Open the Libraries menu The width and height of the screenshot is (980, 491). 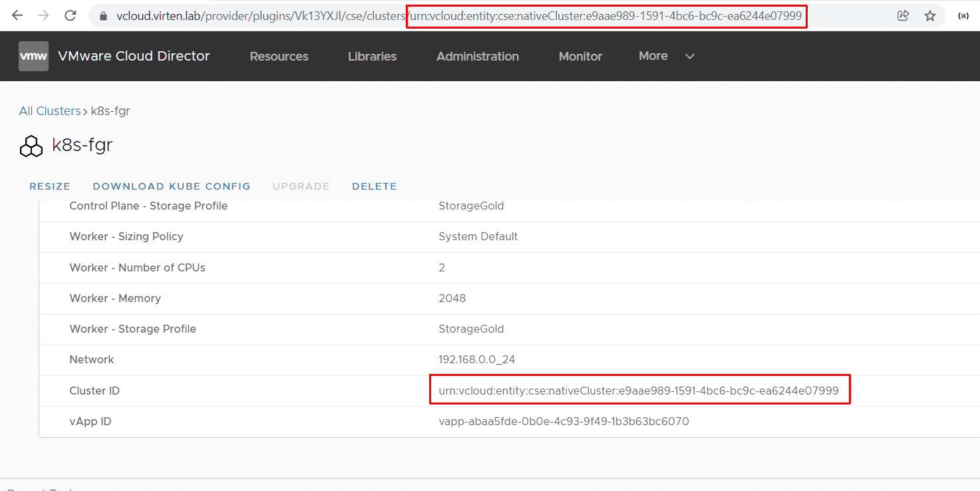[372, 57]
